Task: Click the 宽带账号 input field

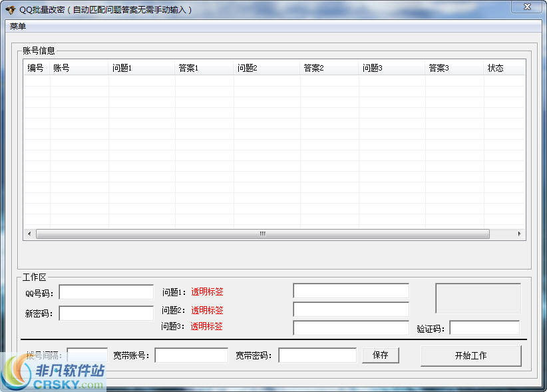Action: (x=192, y=355)
